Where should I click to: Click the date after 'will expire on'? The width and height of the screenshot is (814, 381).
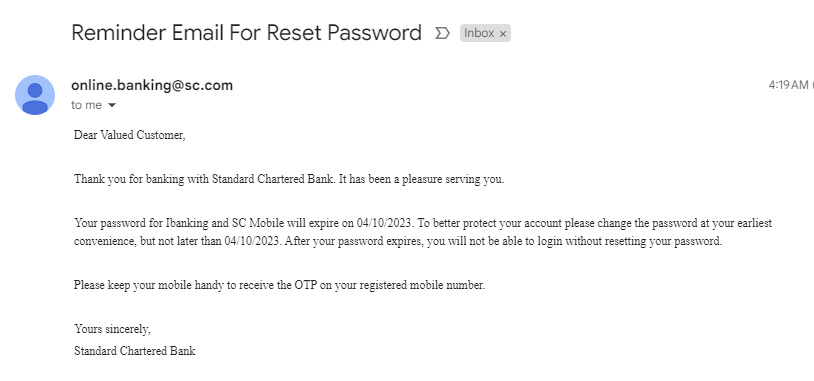pyautogui.click(x=385, y=223)
